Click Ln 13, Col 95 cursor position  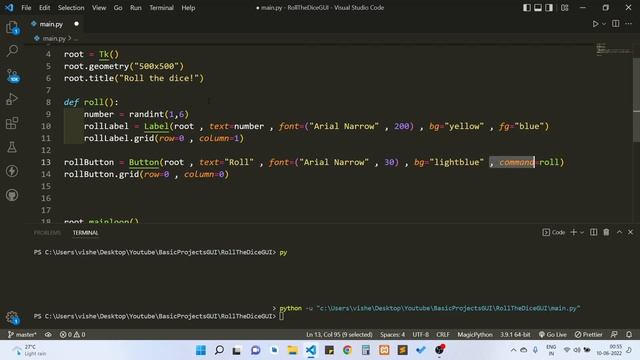pyautogui.click(x=339, y=334)
